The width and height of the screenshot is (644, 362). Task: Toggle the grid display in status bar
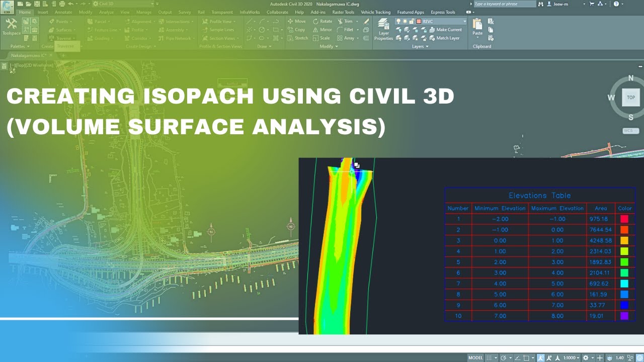tap(489, 358)
